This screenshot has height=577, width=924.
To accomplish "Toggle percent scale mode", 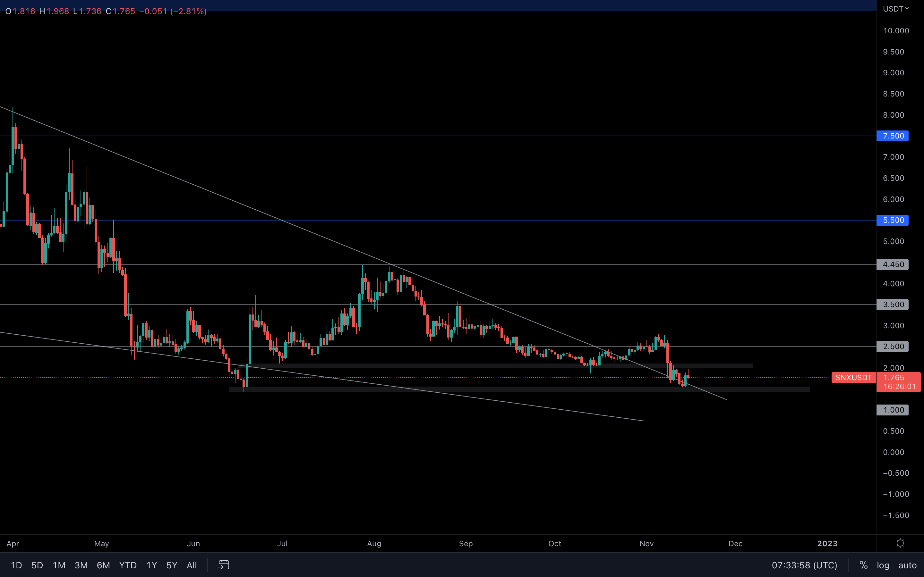I will click(863, 565).
